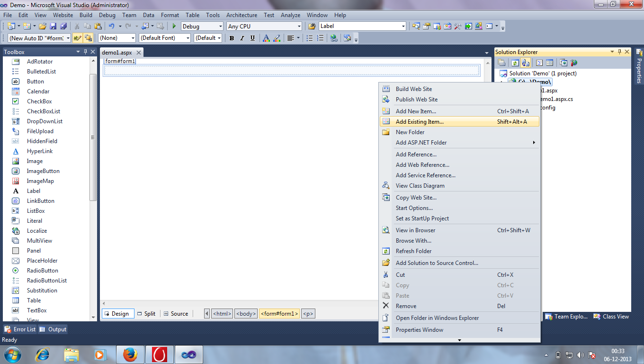Image resolution: width=644 pixels, height=364 pixels.
Task: Toggle Nest Related Files in Solution Explorer
Action: [526, 63]
